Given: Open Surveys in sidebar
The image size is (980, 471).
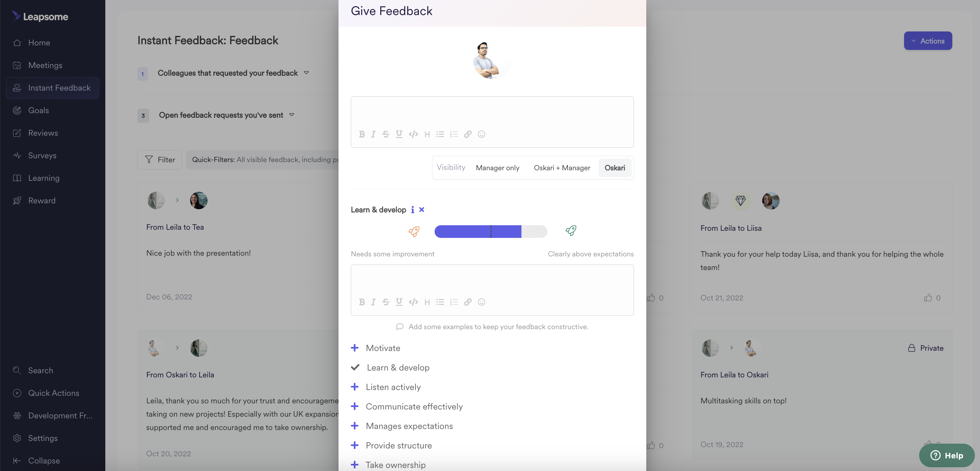Looking at the screenshot, I should [x=53, y=156].
